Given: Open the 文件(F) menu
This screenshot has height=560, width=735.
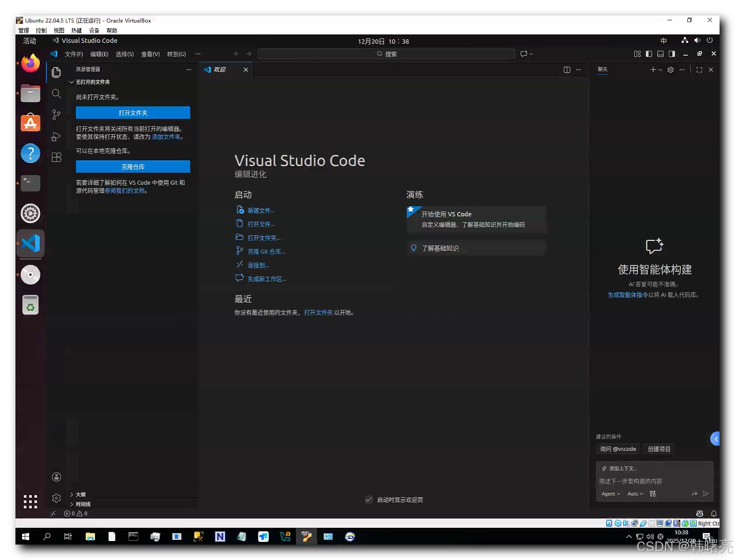Looking at the screenshot, I should [73, 54].
